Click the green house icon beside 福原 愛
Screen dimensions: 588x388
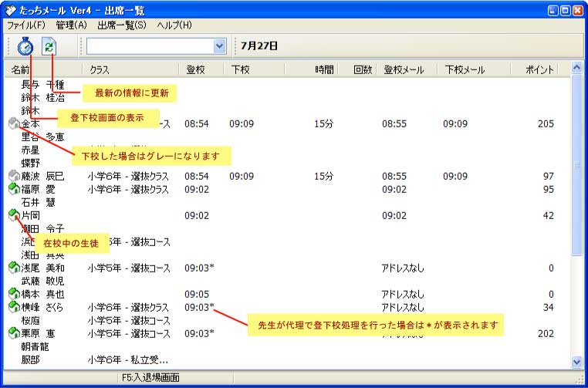coord(14,189)
